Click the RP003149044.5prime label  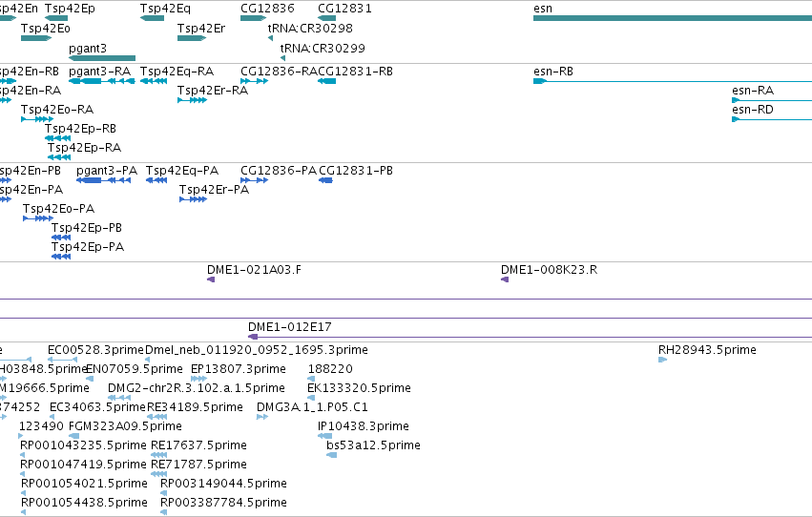coord(223,484)
